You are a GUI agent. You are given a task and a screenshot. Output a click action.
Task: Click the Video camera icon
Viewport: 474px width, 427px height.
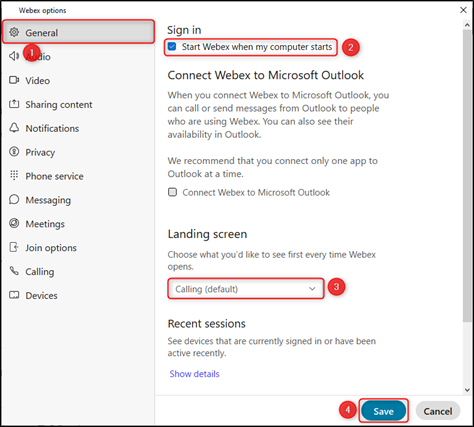point(14,80)
